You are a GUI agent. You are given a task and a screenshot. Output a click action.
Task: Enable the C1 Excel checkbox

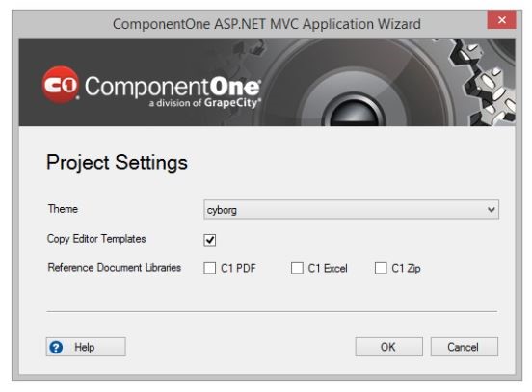tap(297, 268)
